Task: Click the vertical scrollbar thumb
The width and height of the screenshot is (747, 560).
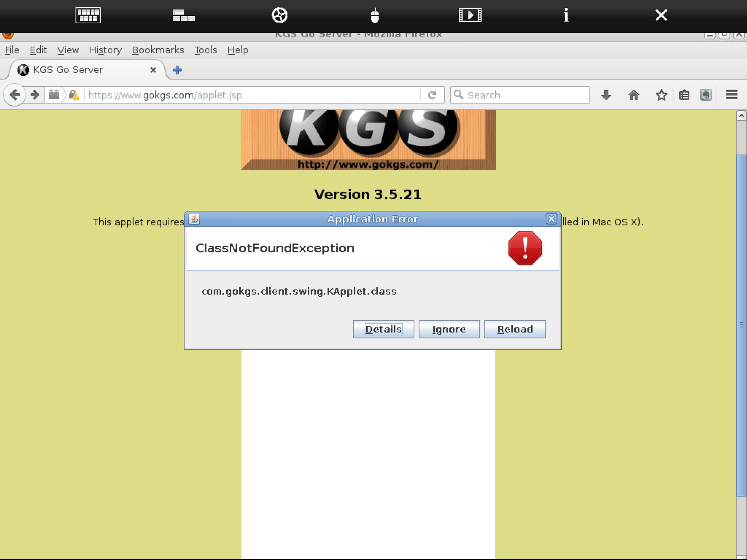Action: pyautogui.click(x=741, y=325)
